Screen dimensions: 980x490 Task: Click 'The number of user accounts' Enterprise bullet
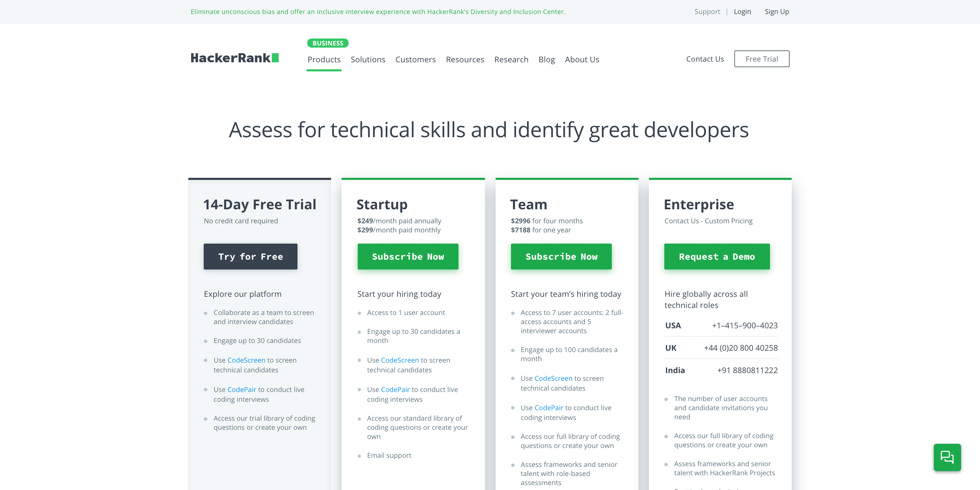click(x=721, y=407)
